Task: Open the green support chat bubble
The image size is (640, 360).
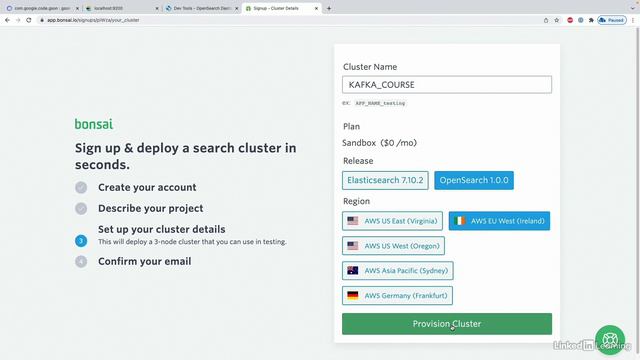Action: point(610,340)
